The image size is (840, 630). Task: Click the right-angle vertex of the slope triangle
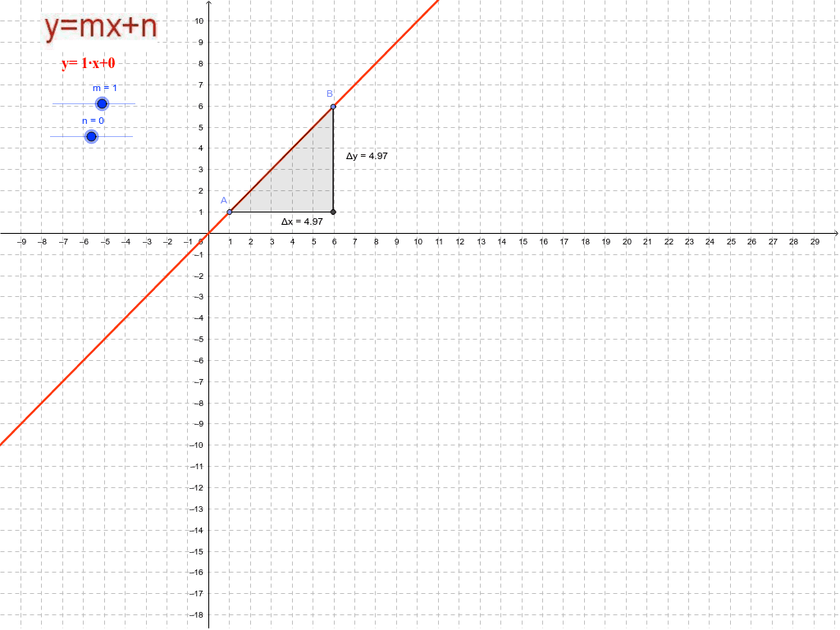pyautogui.click(x=333, y=212)
